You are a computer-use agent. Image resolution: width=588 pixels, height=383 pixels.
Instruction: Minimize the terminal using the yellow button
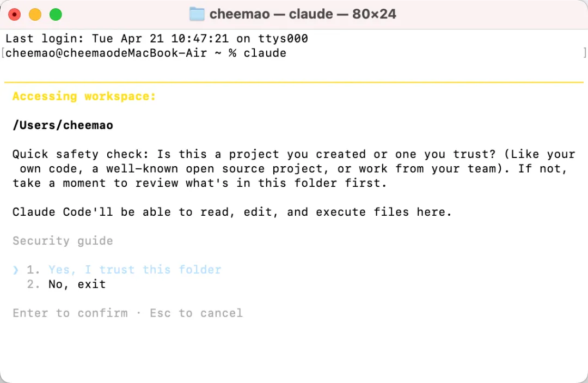click(x=35, y=15)
